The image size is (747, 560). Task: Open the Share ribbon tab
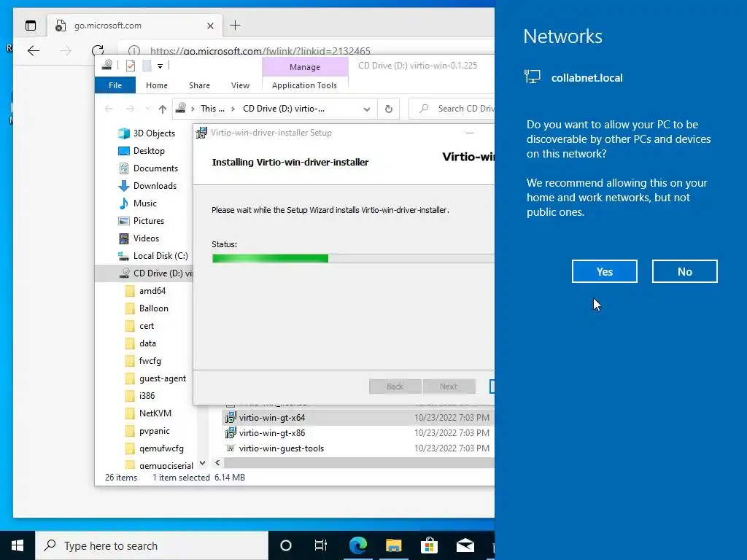(199, 85)
